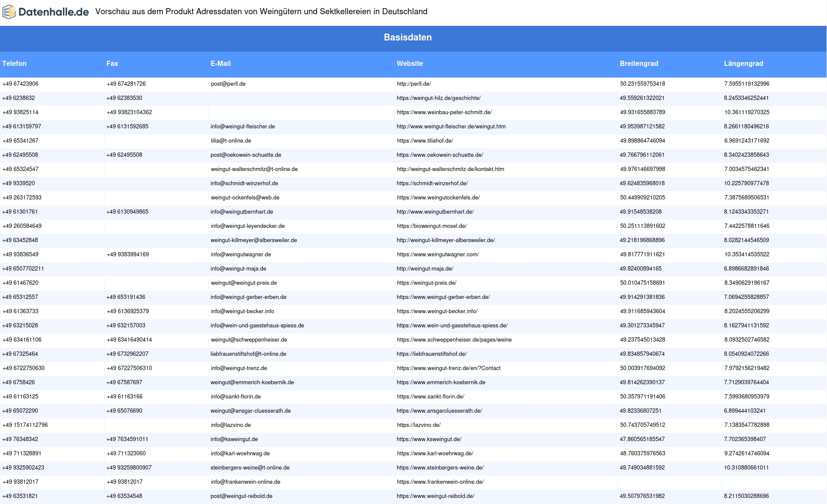Select the tilia@t-online.de email cell
This screenshot has height=504, width=827.
point(231,141)
